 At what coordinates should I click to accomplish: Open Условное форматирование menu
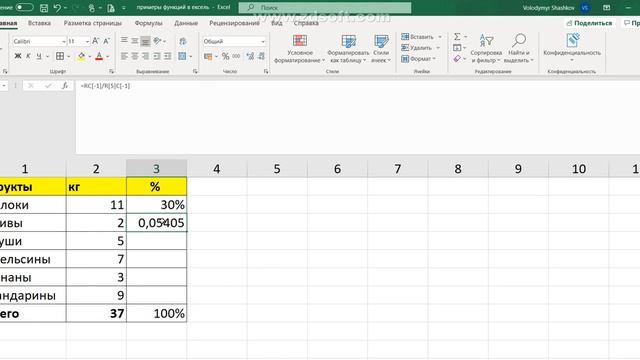(300, 49)
